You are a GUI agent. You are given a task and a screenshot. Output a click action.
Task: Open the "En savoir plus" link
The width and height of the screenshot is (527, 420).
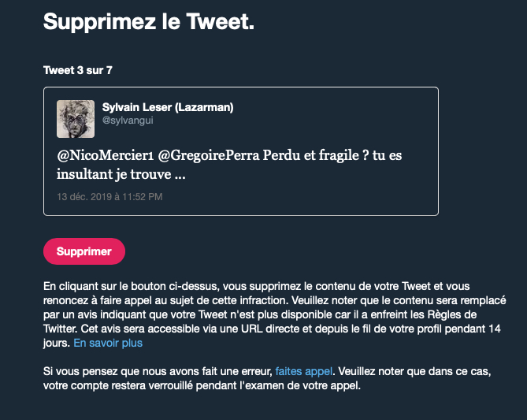coord(108,344)
